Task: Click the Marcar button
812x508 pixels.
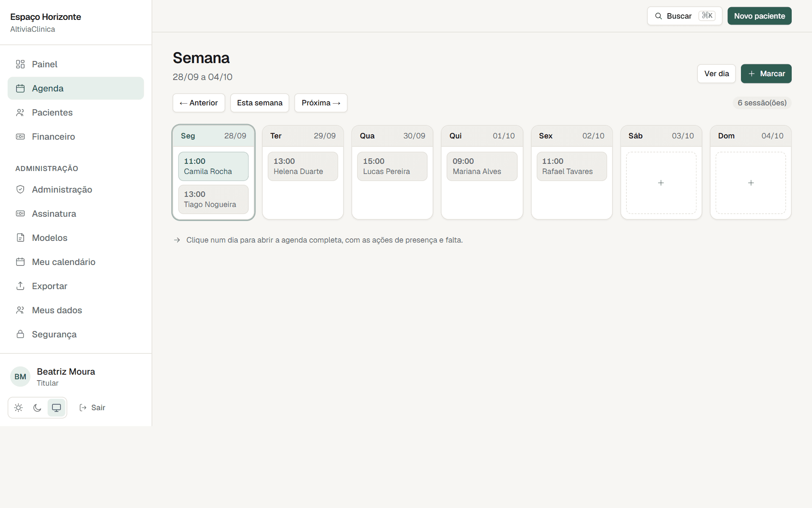Action: tap(766, 74)
